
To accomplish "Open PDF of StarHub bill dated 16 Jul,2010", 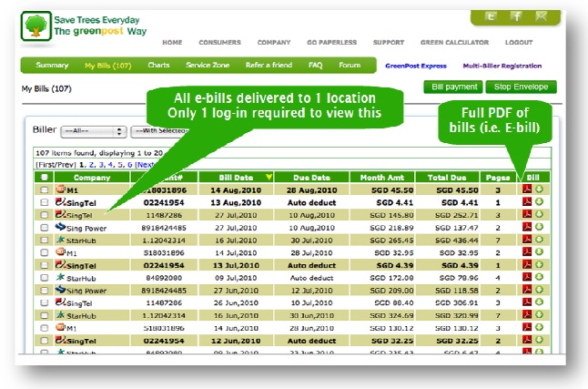I will 527,240.
